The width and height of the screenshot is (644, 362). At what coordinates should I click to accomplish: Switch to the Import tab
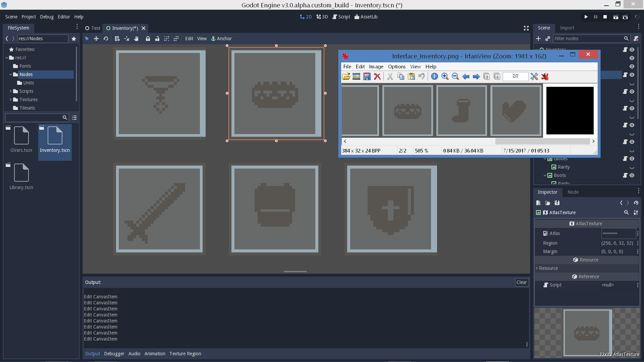pos(568,28)
